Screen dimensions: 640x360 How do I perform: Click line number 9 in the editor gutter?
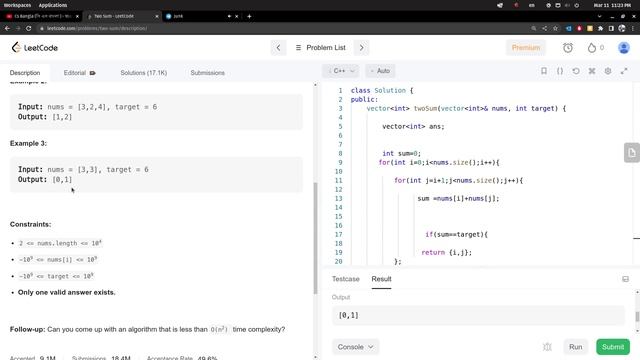click(340, 162)
